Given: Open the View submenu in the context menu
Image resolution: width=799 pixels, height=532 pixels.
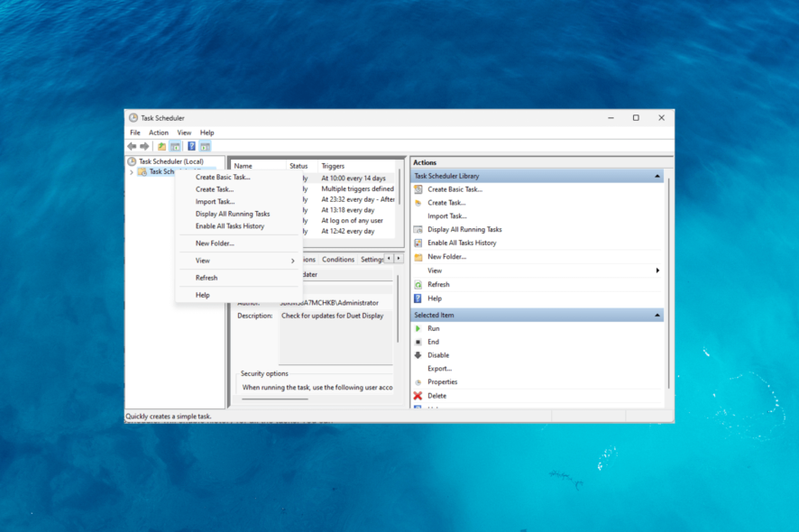Looking at the screenshot, I should click(202, 260).
